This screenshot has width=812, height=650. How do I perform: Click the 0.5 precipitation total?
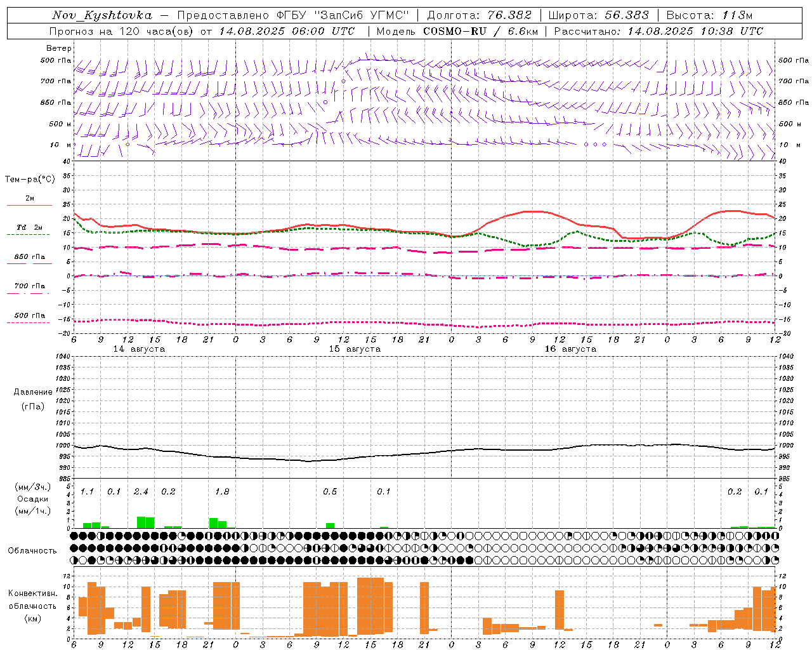tap(330, 492)
